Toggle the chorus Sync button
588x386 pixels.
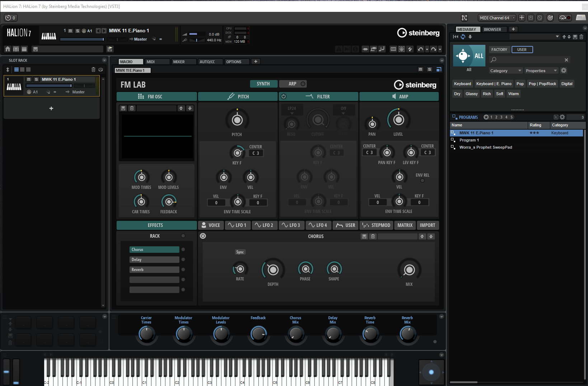point(240,252)
